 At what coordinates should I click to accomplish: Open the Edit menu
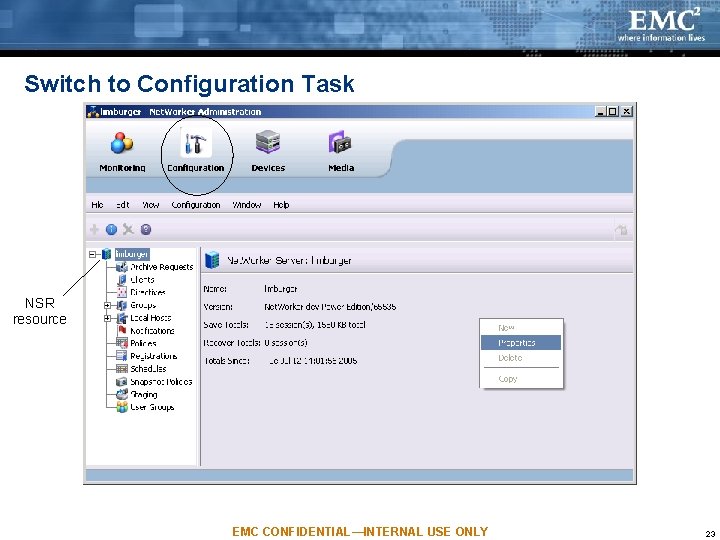point(123,205)
